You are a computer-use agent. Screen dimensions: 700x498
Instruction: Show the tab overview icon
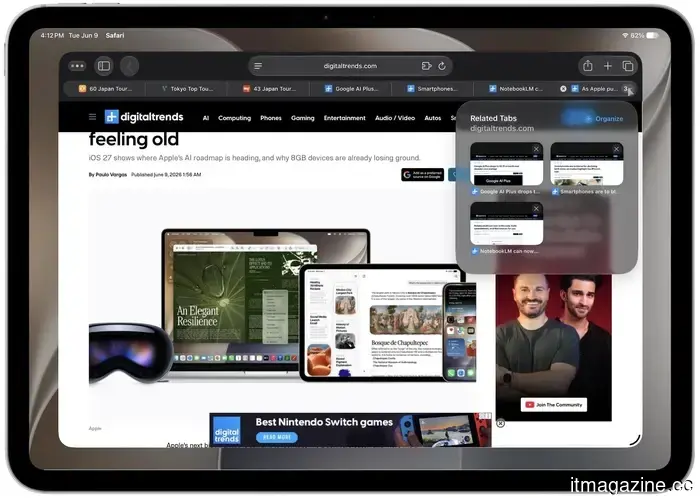pyautogui.click(x=628, y=66)
